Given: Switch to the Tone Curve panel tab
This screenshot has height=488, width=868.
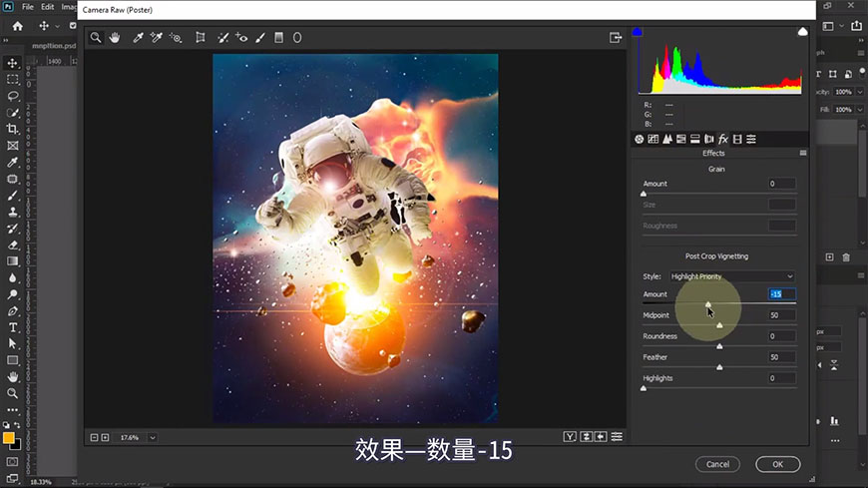Looking at the screenshot, I should [653, 139].
